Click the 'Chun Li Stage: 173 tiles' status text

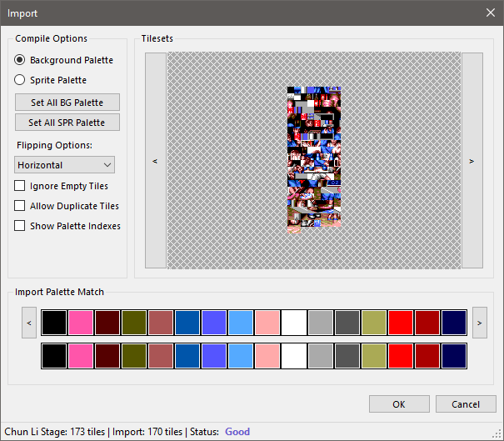55,431
